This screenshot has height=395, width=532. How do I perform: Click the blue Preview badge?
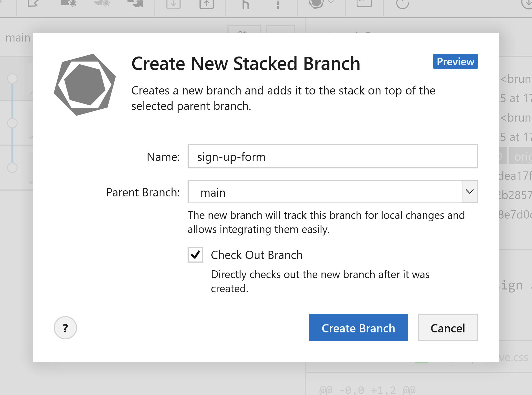click(455, 61)
